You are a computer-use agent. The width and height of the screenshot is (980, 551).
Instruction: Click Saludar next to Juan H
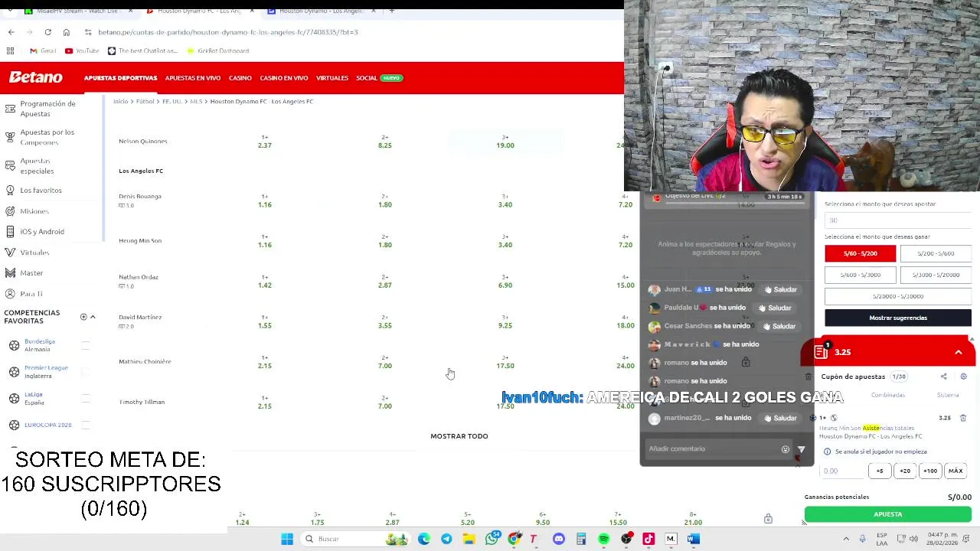point(781,289)
